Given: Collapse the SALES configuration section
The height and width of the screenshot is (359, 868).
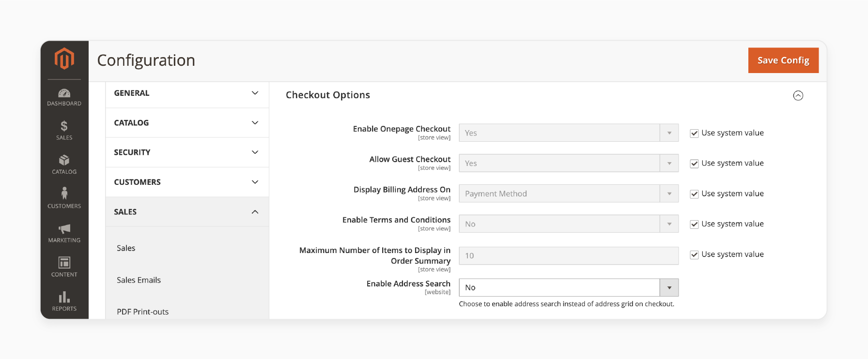Looking at the screenshot, I should (x=187, y=212).
